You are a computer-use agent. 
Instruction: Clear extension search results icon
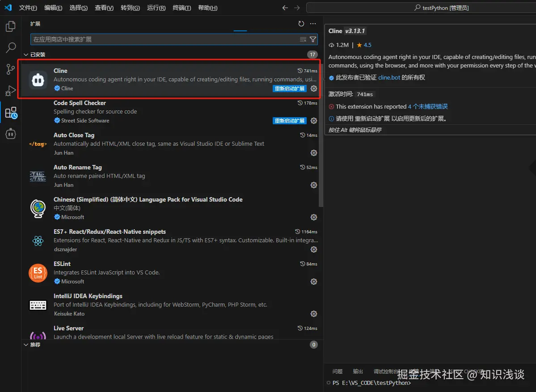(x=303, y=39)
